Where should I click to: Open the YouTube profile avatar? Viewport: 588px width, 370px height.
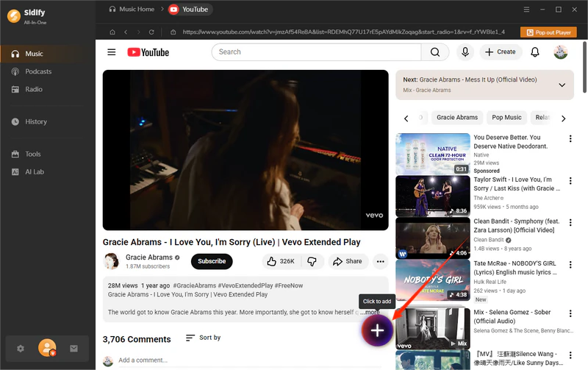coord(561,52)
